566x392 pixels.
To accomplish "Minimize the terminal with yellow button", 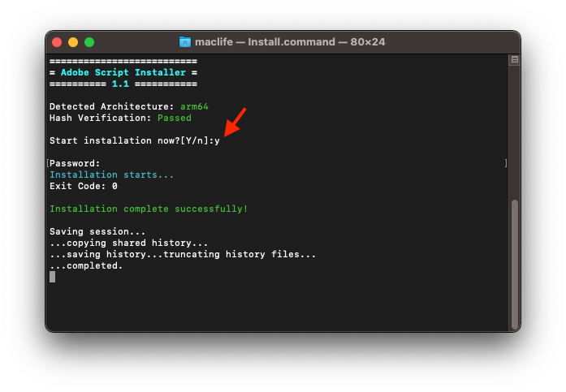I will pyautogui.click(x=73, y=42).
